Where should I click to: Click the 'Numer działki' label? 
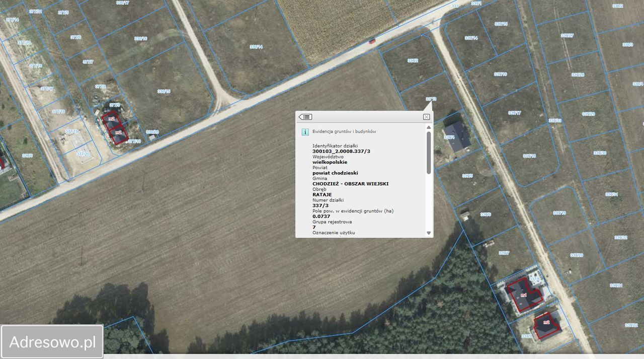tap(328, 200)
